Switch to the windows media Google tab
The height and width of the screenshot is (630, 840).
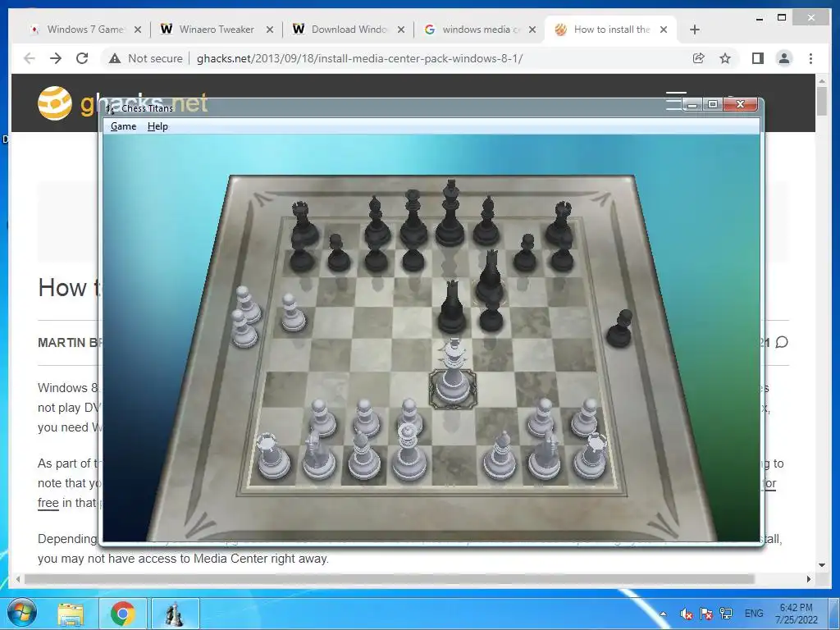pyautogui.click(x=480, y=30)
